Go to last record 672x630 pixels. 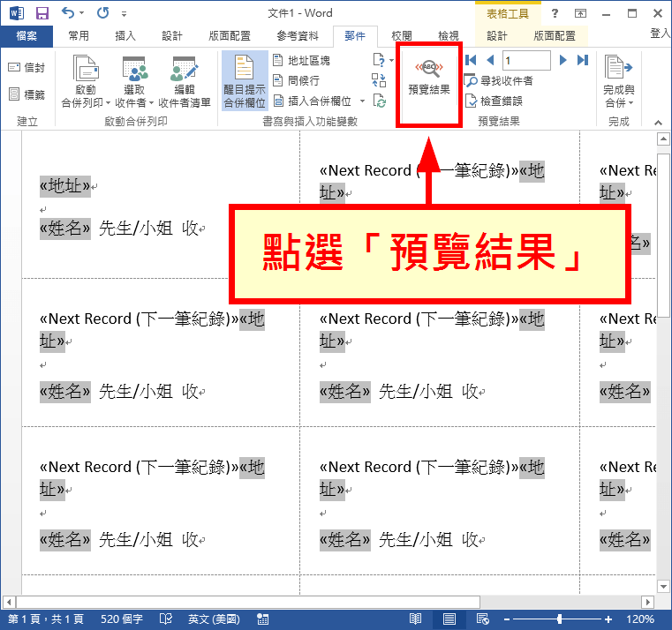(583, 60)
